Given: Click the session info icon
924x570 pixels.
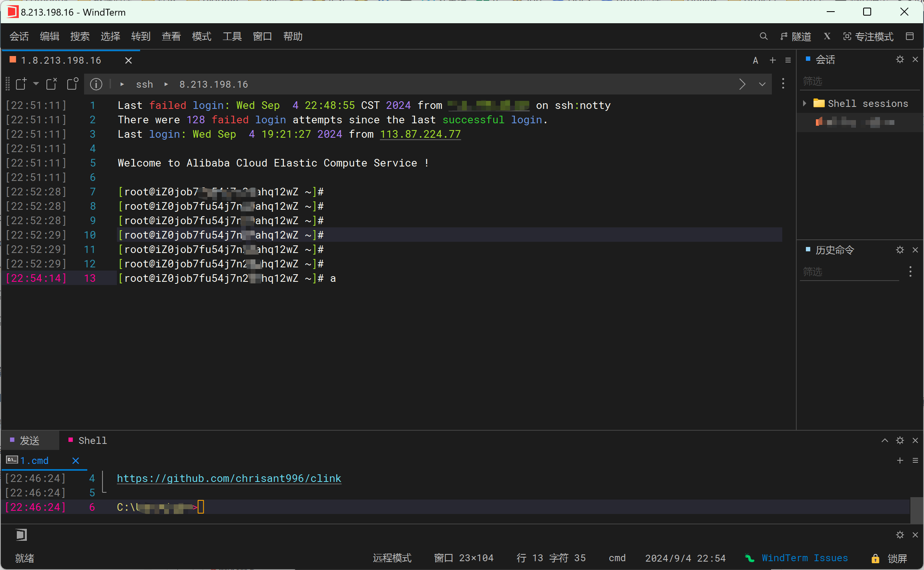Looking at the screenshot, I should pyautogui.click(x=96, y=84).
